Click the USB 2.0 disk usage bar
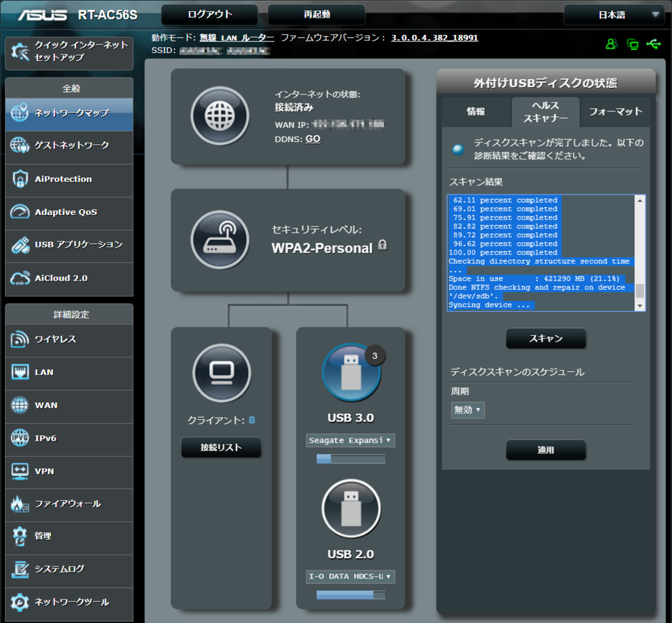Screen dimensions: 672x623 pyautogui.click(x=350, y=595)
